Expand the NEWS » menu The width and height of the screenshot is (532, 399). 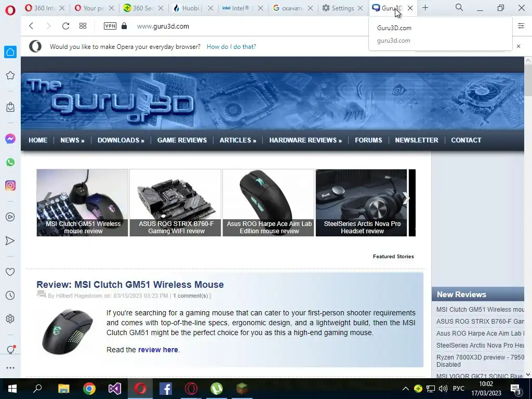pos(72,140)
